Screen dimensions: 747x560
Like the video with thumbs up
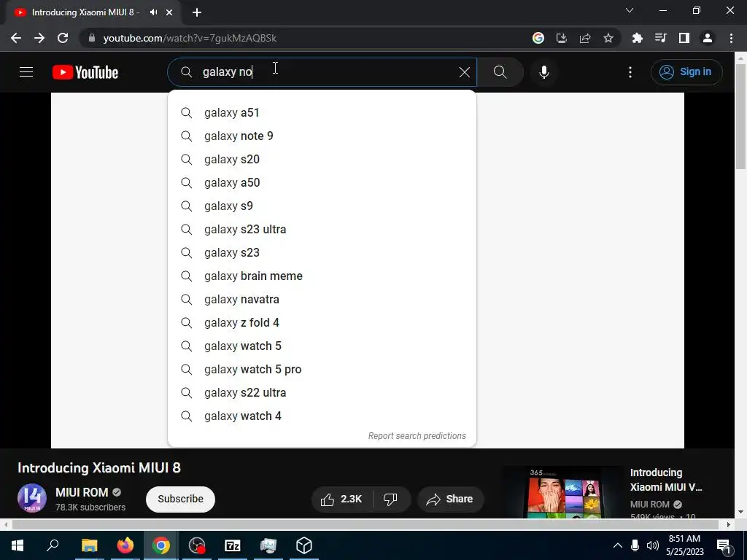tap(341, 499)
